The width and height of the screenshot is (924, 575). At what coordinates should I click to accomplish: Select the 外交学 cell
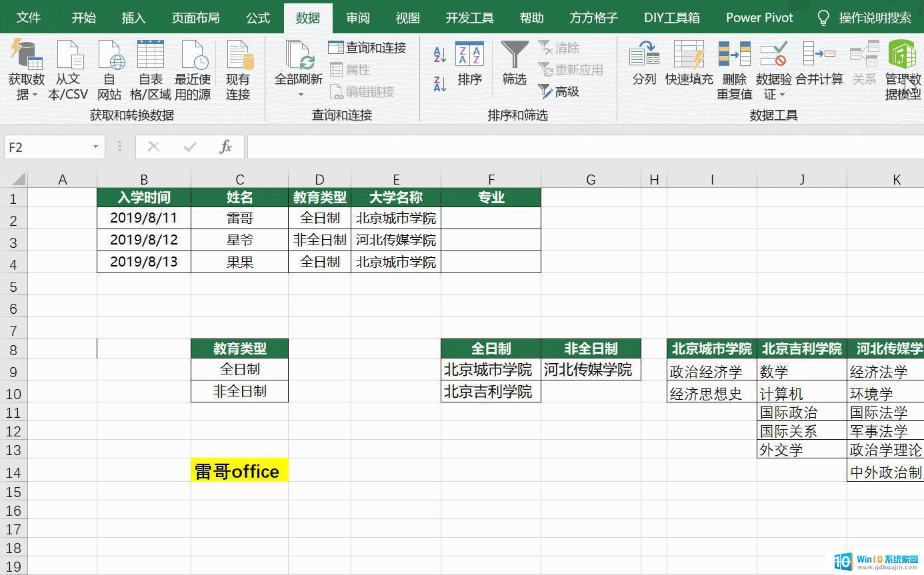pyautogui.click(x=802, y=449)
